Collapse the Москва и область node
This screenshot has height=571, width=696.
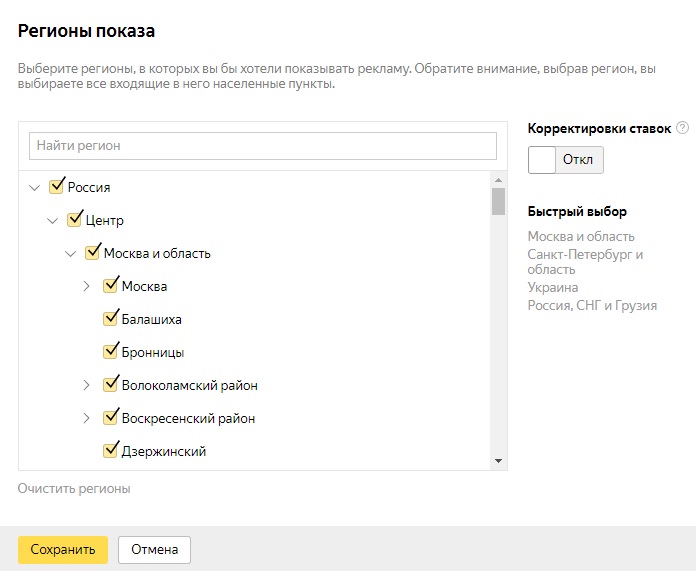(x=71, y=254)
